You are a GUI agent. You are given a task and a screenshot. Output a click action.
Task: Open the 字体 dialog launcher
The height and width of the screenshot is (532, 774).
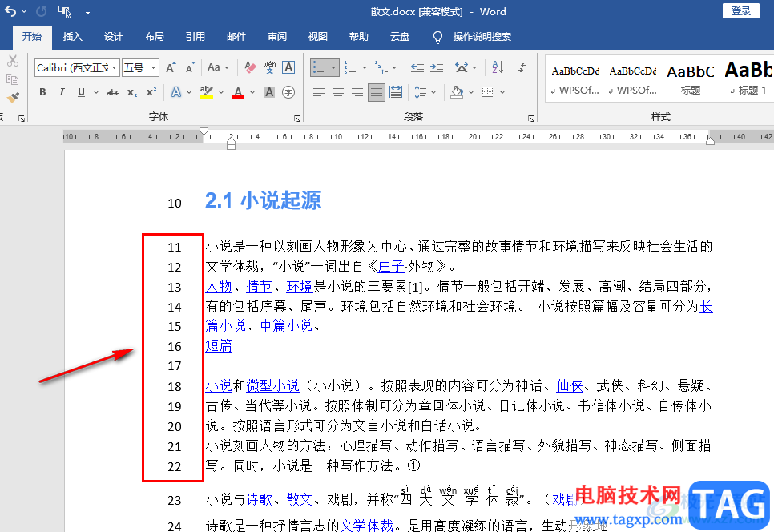[x=297, y=119]
